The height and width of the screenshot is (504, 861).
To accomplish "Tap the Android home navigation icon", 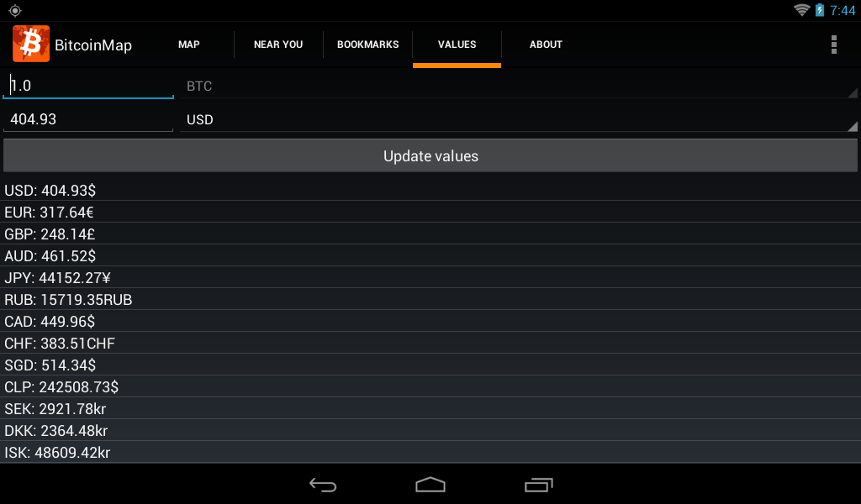I will 430,485.
